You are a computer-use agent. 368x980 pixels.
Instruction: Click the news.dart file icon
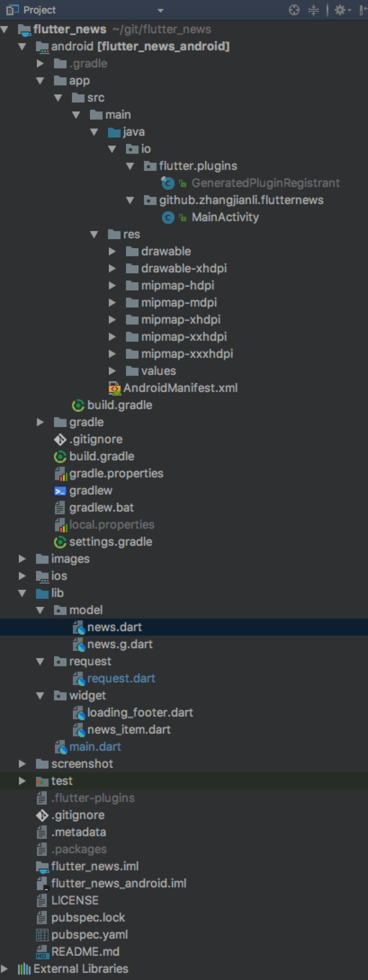tap(79, 627)
